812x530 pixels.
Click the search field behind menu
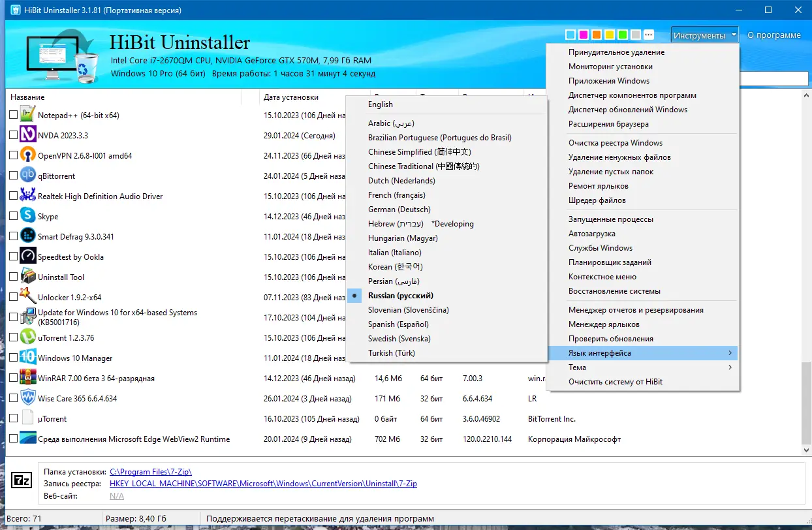[x=774, y=79]
